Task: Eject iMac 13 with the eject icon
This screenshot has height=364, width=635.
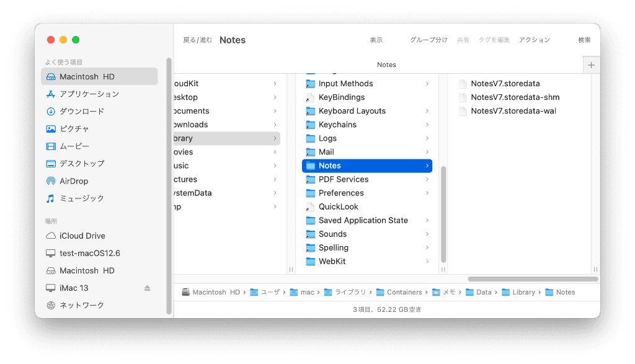Action: coord(148,288)
